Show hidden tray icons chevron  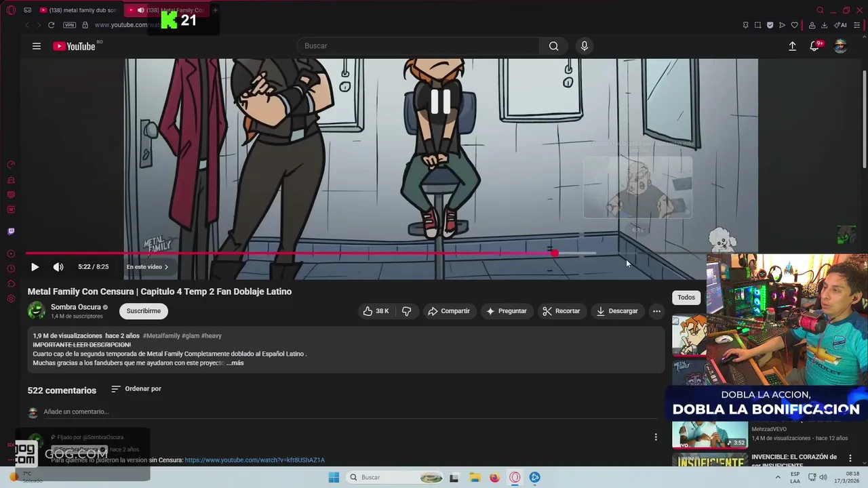click(x=778, y=477)
